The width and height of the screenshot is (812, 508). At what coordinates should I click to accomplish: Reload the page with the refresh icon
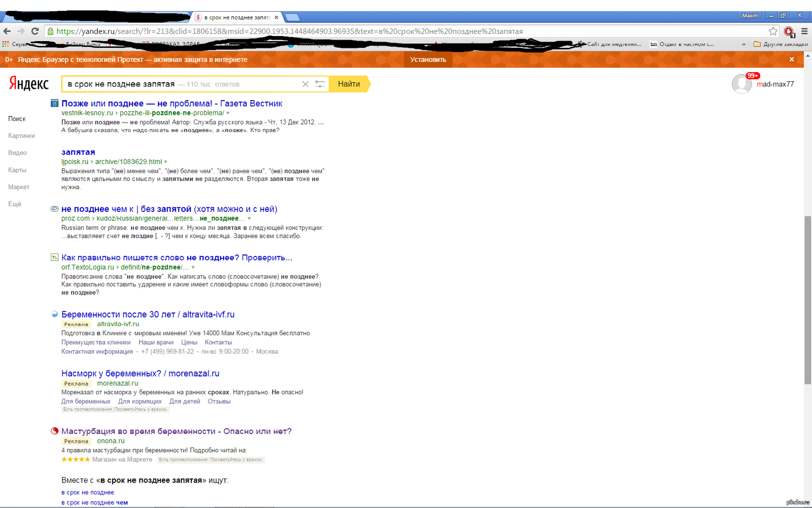coord(35,31)
